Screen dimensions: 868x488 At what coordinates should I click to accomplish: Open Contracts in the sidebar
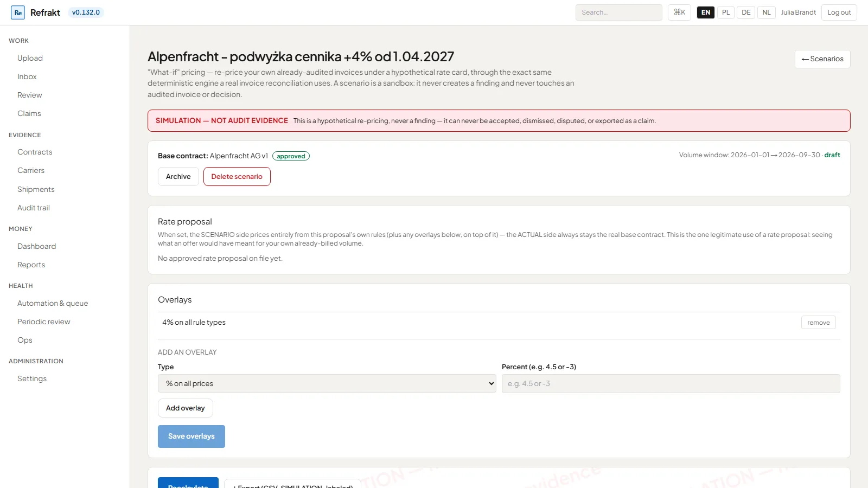pos(35,152)
